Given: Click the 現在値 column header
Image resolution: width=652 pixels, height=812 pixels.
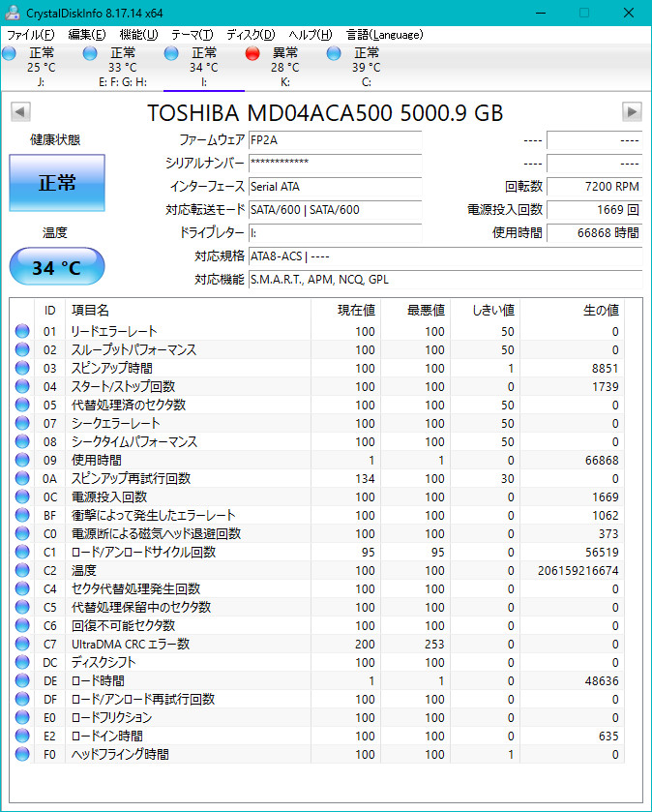Looking at the screenshot, I should point(345,311).
